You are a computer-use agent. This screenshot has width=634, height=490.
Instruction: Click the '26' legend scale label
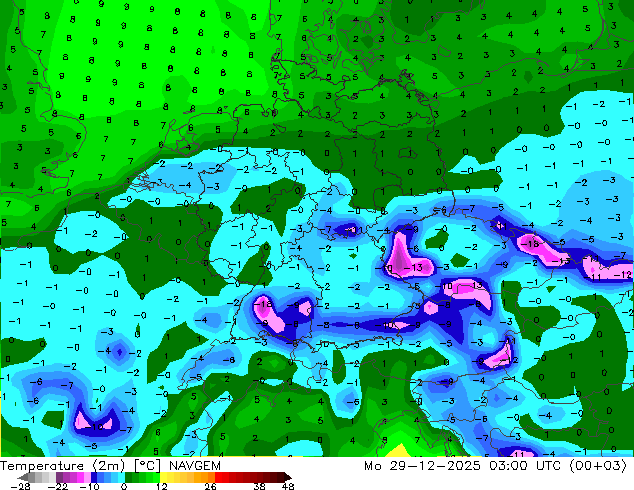point(210,486)
